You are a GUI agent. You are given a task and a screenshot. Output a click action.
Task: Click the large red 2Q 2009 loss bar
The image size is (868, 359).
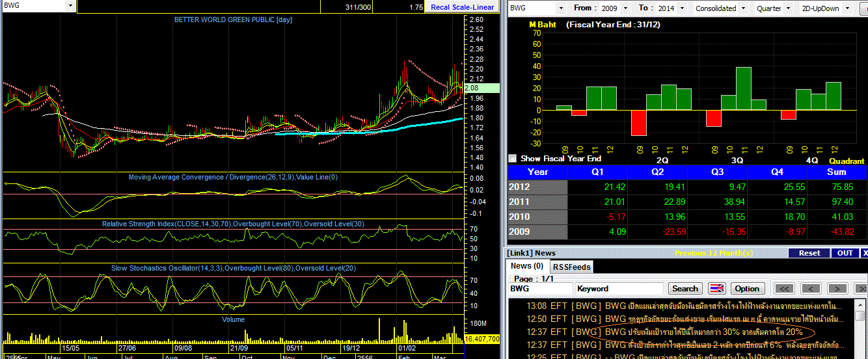(638, 122)
